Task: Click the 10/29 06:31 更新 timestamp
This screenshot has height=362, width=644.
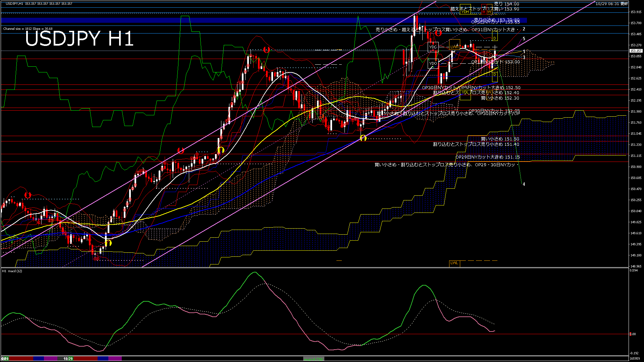Action: click(611, 4)
